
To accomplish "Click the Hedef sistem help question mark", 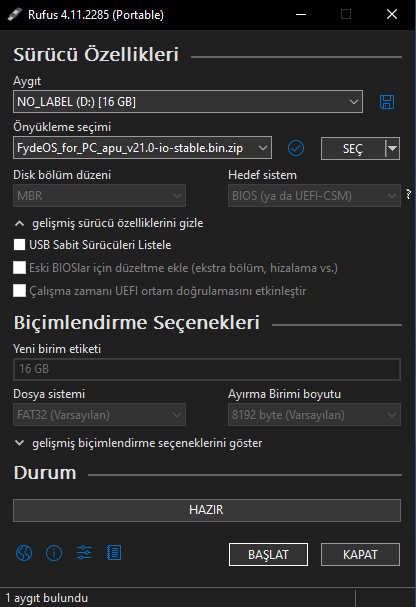I will click(x=408, y=194).
